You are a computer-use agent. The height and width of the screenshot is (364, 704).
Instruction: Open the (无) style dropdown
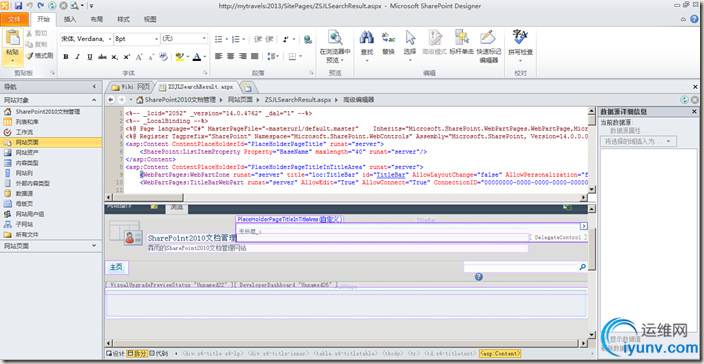[x=204, y=39]
